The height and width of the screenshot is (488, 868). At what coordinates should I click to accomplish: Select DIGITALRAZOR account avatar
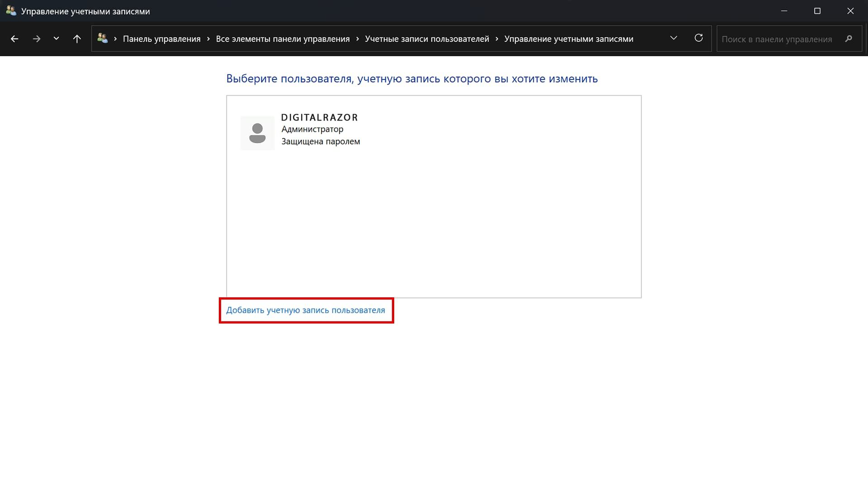click(x=257, y=133)
